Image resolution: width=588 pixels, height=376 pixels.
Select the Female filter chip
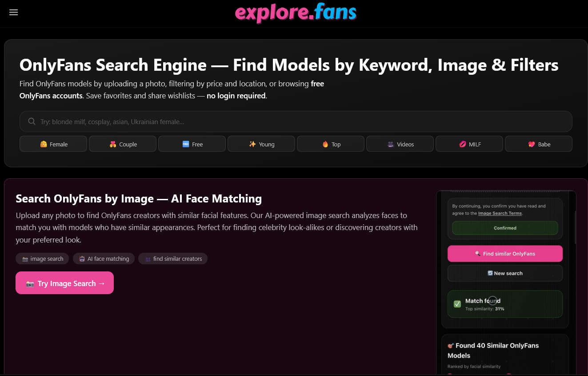[x=54, y=144]
